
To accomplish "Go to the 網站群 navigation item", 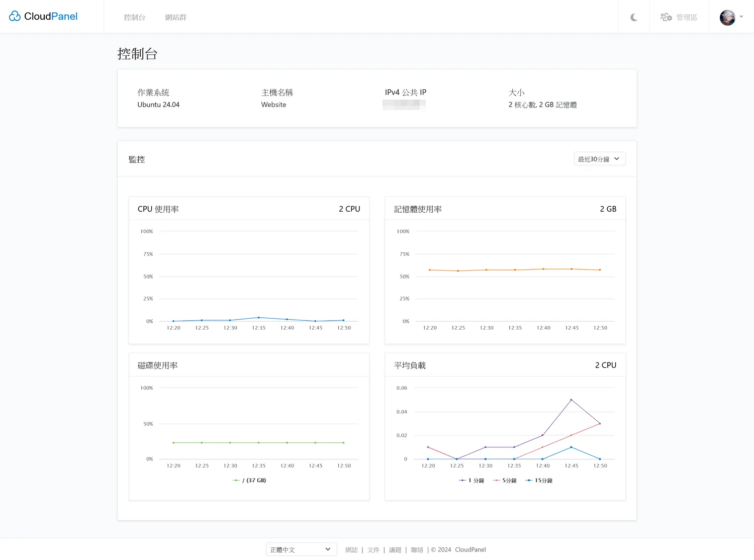I will pos(175,17).
